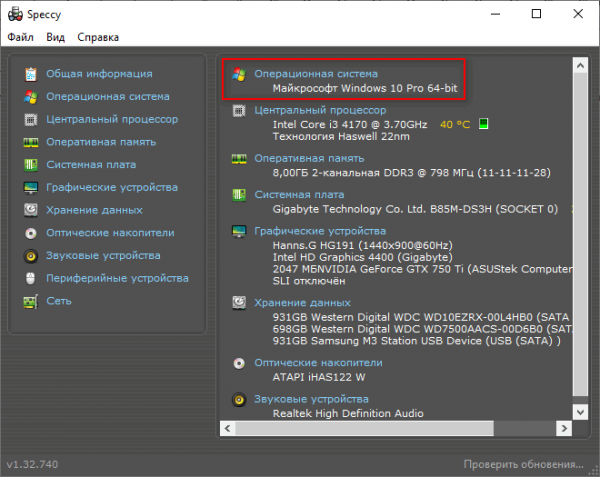Click Системная плата heading link in summary
The width and height of the screenshot is (600, 477).
point(299,195)
